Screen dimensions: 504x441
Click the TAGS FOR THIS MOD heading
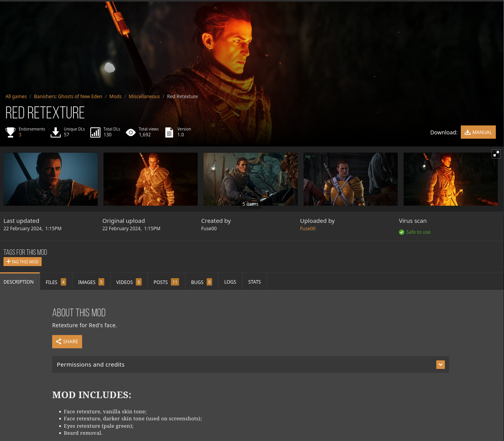(x=25, y=252)
